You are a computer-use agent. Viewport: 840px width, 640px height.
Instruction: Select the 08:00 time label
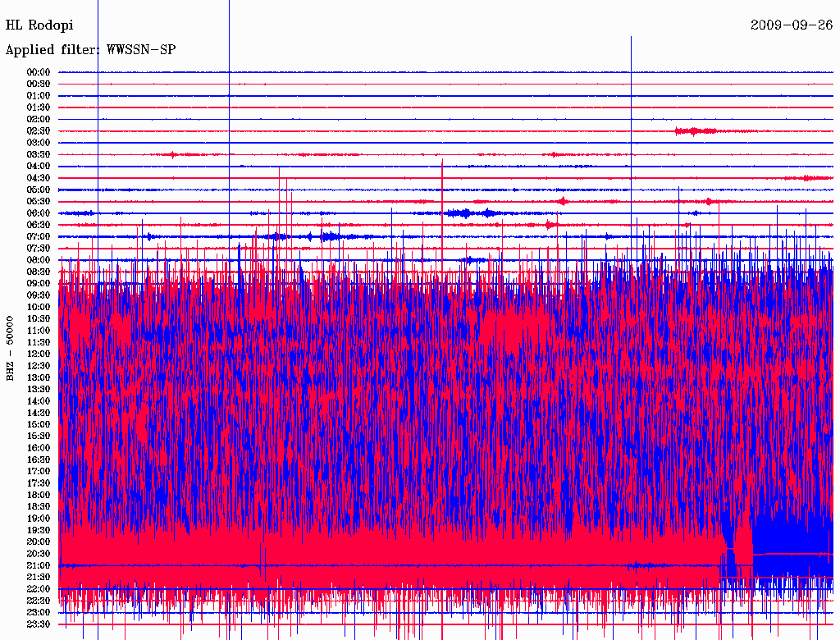pyautogui.click(x=39, y=260)
